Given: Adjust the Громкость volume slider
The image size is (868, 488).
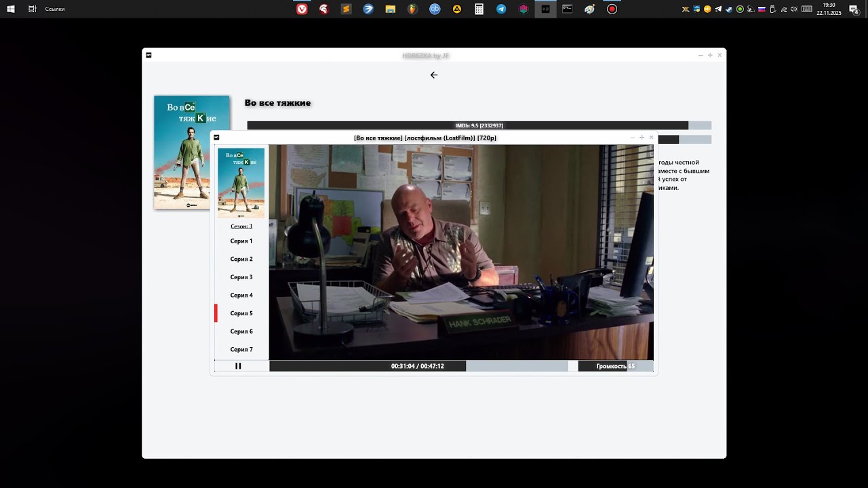Looking at the screenshot, I should point(616,366).
